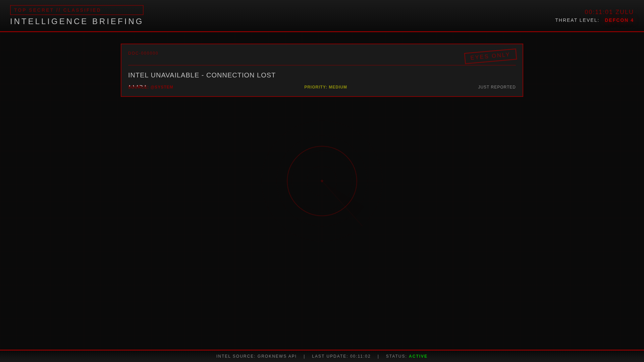Screen dimensions: 644x362
Task: Click the STATUS label in the footer
Action: 396,356
